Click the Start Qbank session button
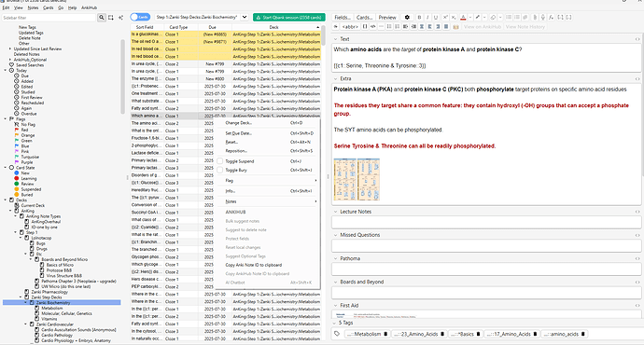The height and width of the screenshot is (345, 644). click(289, 17)
